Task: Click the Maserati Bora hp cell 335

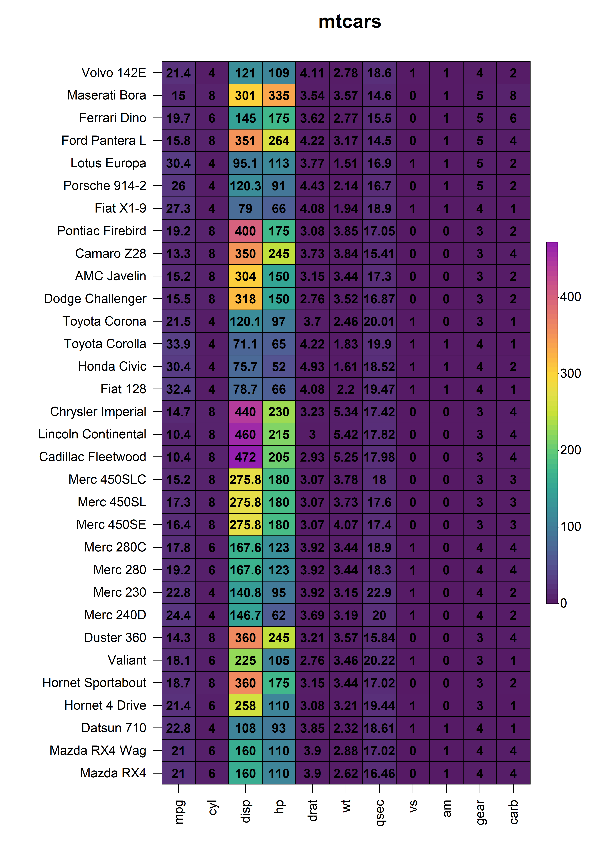Action: (279, 96)
